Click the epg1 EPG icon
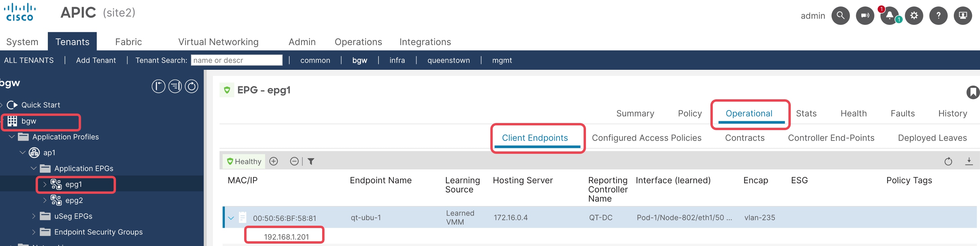980x246 pixels. (x=56, y=184)
